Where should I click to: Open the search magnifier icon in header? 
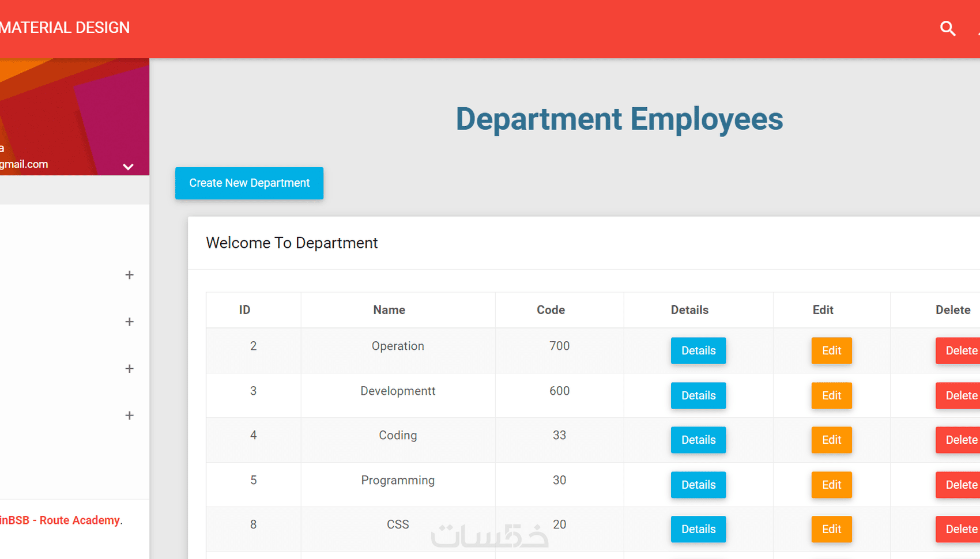click(x=948, y=28)
